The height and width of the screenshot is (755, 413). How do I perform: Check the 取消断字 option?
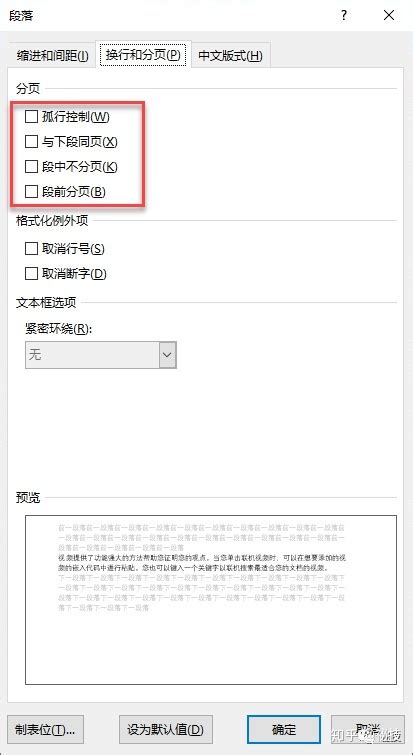31,273
